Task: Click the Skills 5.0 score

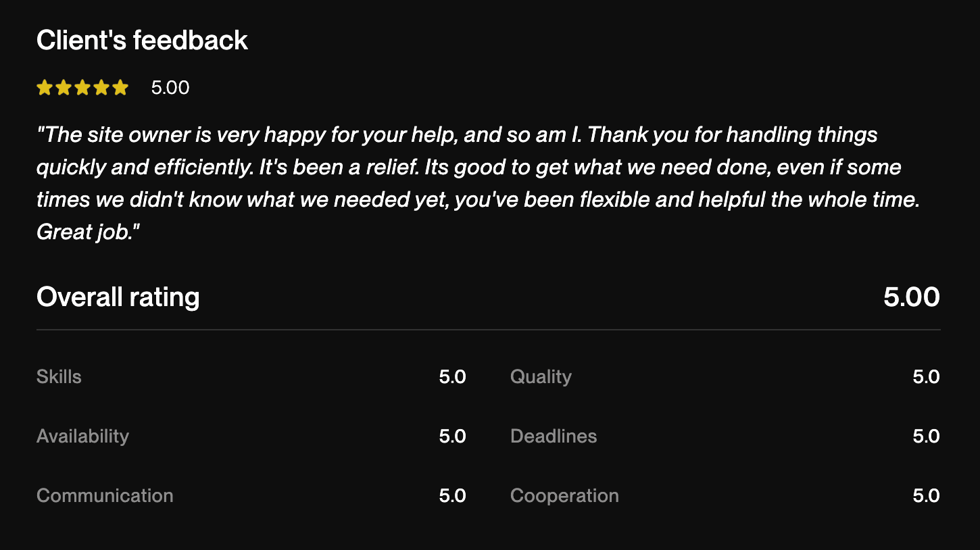Action: tap(452, 376)
